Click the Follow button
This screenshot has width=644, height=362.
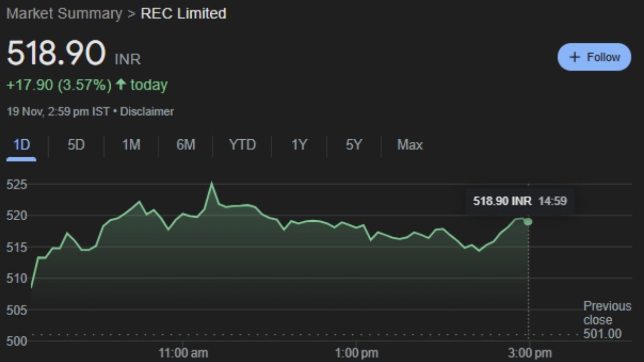click(594, 57)
